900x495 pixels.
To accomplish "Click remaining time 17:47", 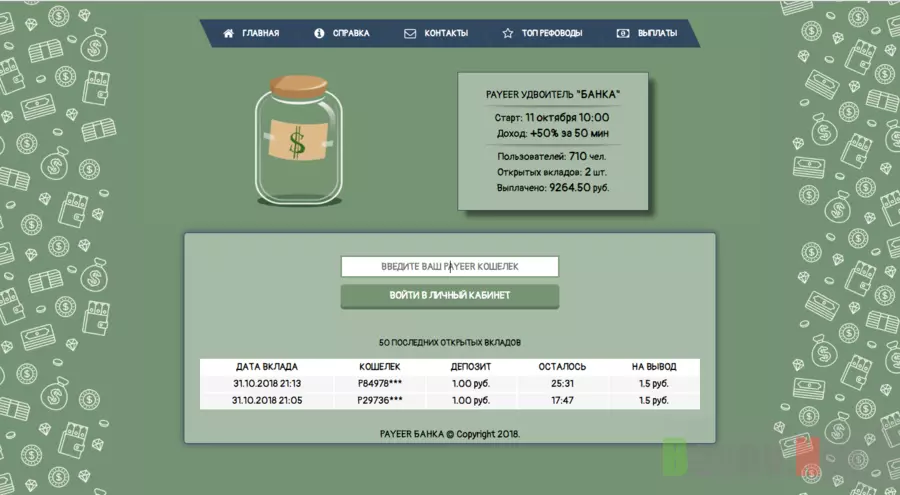I will click(x=562, y=400).
